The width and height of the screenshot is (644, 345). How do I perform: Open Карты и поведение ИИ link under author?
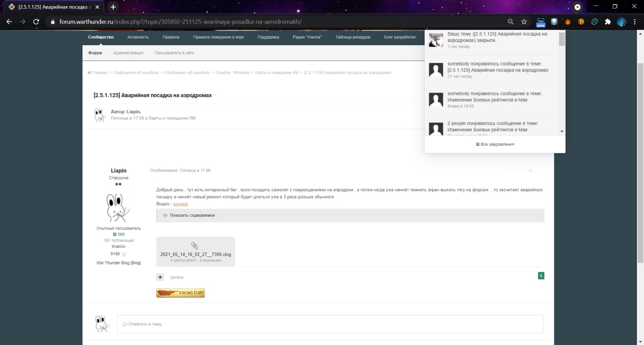(x=172, y=118)
